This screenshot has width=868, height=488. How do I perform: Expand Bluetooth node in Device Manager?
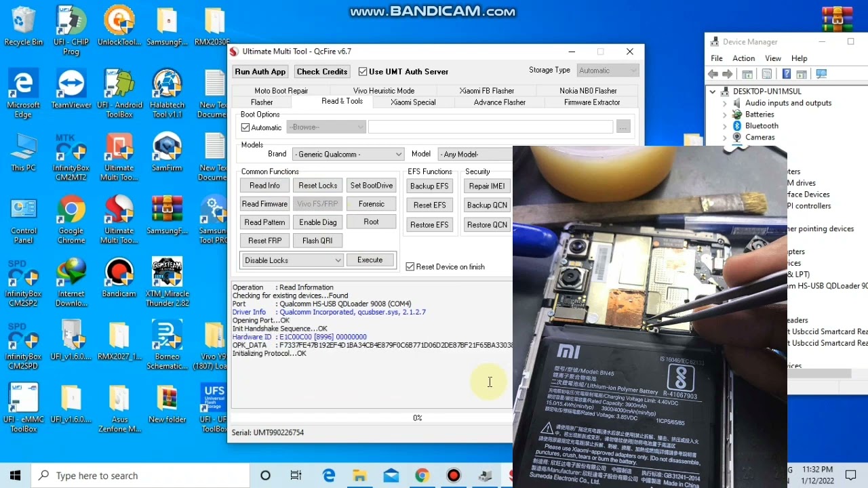(724, 126)
